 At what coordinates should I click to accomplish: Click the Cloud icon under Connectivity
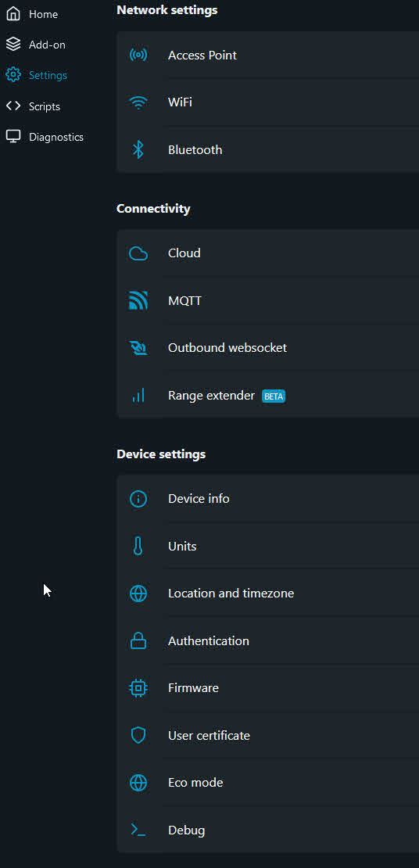click(138, 253)
